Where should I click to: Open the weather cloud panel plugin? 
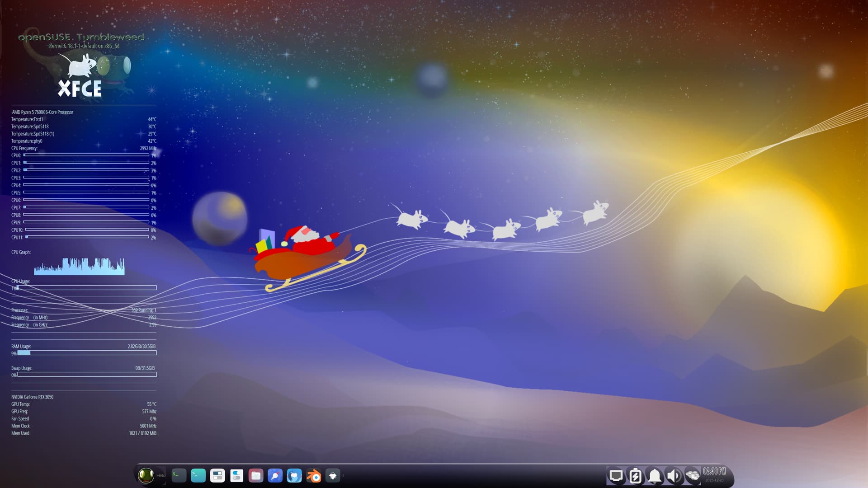point(693,476)
